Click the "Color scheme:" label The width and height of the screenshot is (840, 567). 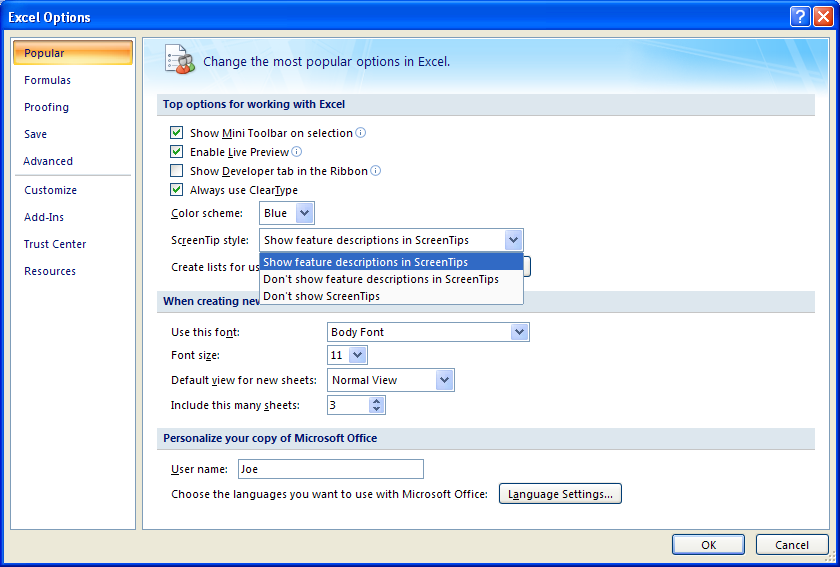point(207,213)
